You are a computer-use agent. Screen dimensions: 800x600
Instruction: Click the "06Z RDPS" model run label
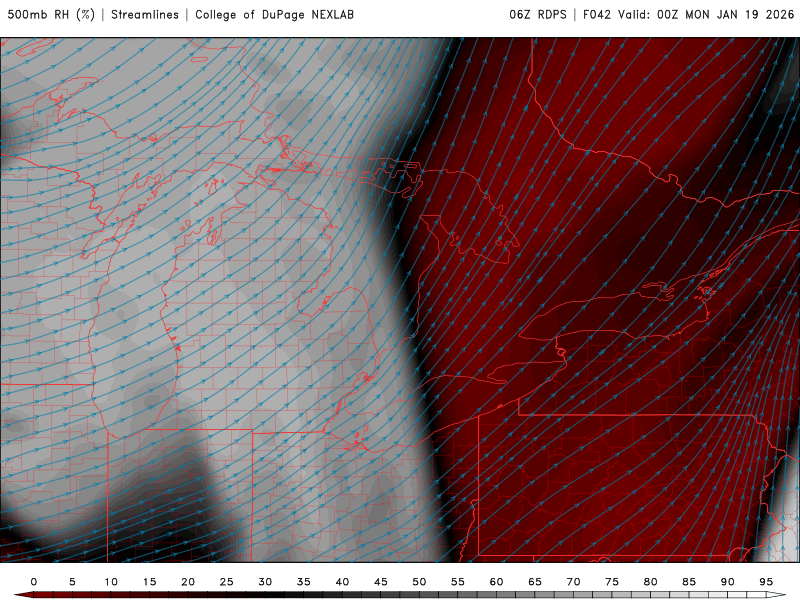(x=538, y=15)
